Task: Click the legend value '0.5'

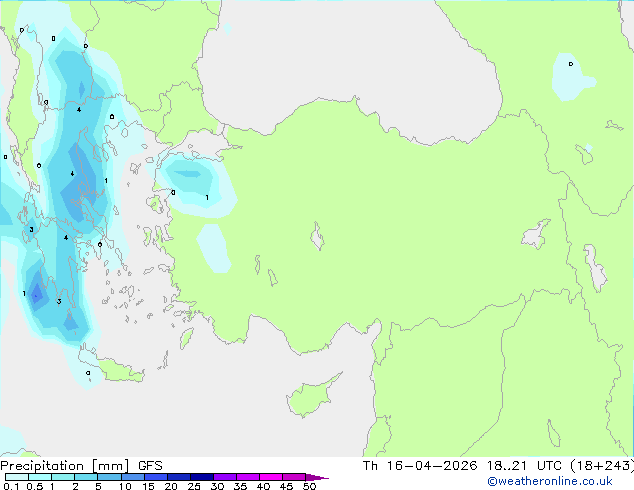Action: click(x=35, y=486)
